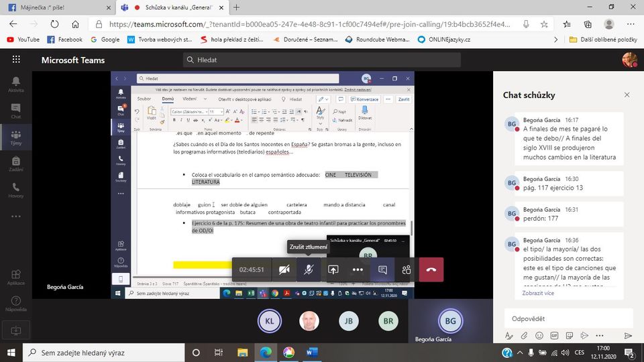Open the share screen tray
Screen dimensions: 644x362
[x=333, y=269]
